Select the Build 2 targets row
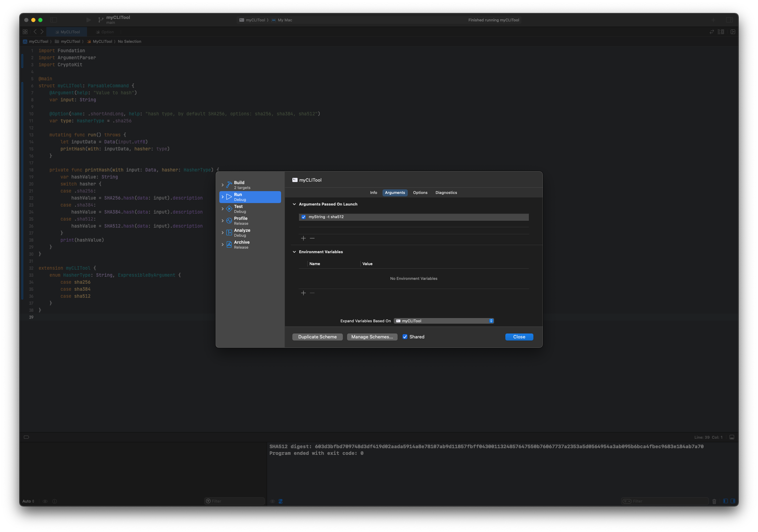Screen dimensions: 758x532 tap(250, 185)
